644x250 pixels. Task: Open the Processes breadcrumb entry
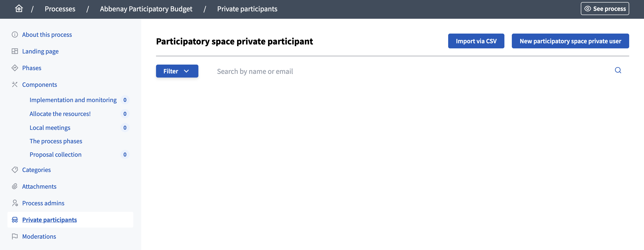click(60, 9)
